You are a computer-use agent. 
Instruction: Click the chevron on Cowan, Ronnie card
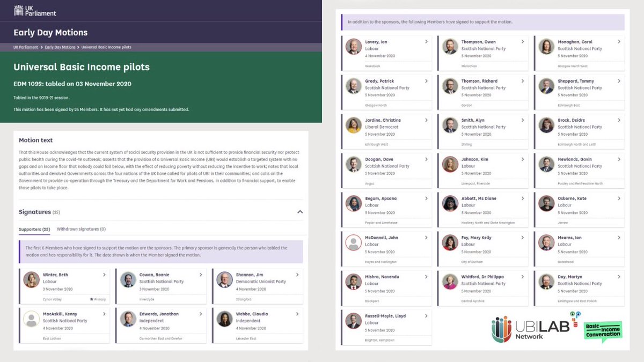[x=201, y=275]
